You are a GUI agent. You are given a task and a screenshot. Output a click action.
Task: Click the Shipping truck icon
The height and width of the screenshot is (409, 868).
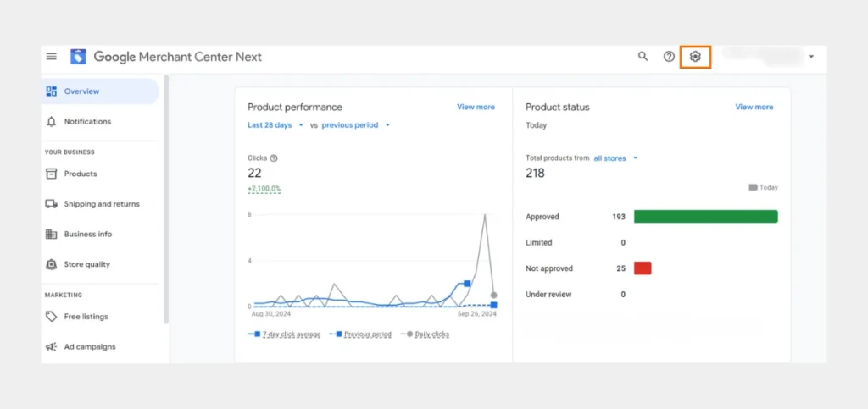(52, 204)
